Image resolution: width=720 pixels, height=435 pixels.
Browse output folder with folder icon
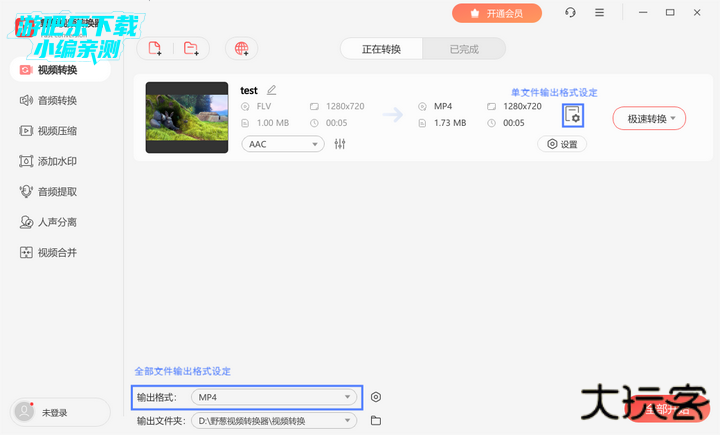pyautogui.click(x=376, y=421)
